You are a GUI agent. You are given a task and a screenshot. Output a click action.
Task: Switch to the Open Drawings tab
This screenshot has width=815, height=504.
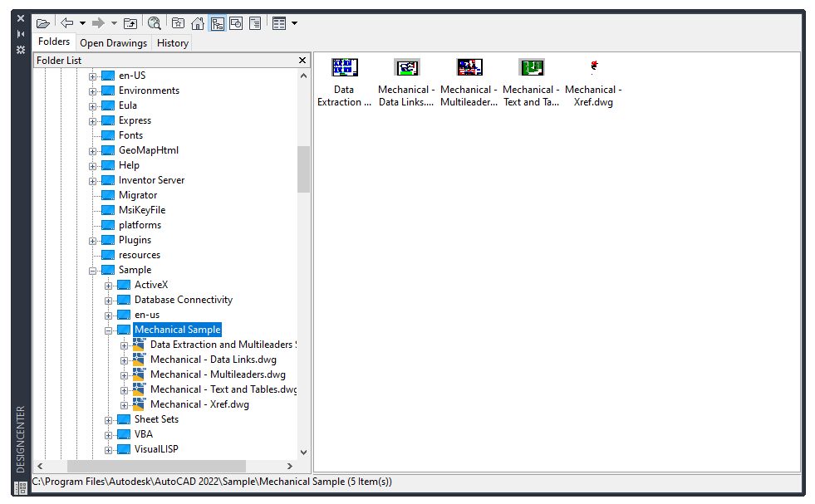pos(113,43)
